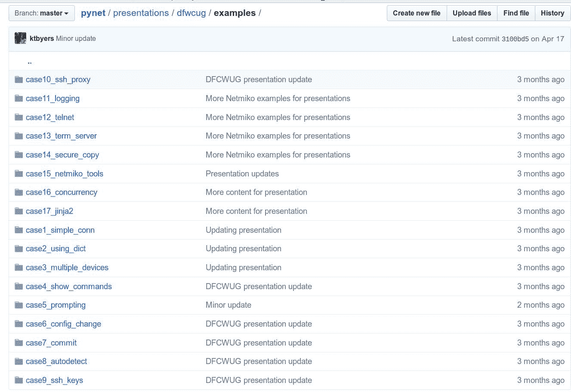The width and height of the screenshot is (571, 392).
Task: Click folder icon beside case7_commit
Action: [19, 343]
